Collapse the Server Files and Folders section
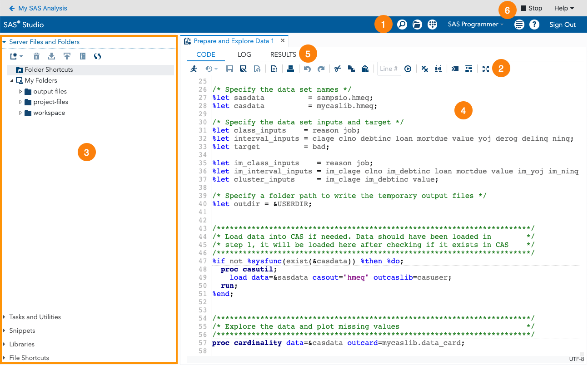The image size is (588, 365). point(4,42)
